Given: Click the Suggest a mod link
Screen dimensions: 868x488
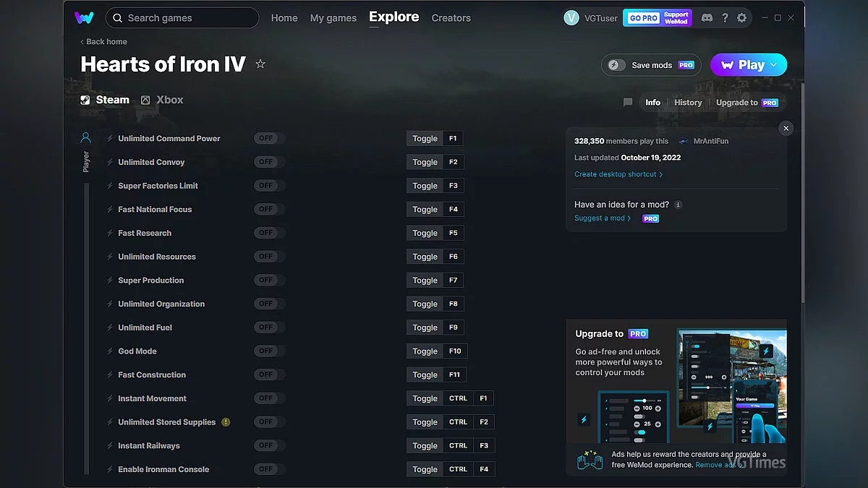Looking at the screenshot, I should 602,218.
